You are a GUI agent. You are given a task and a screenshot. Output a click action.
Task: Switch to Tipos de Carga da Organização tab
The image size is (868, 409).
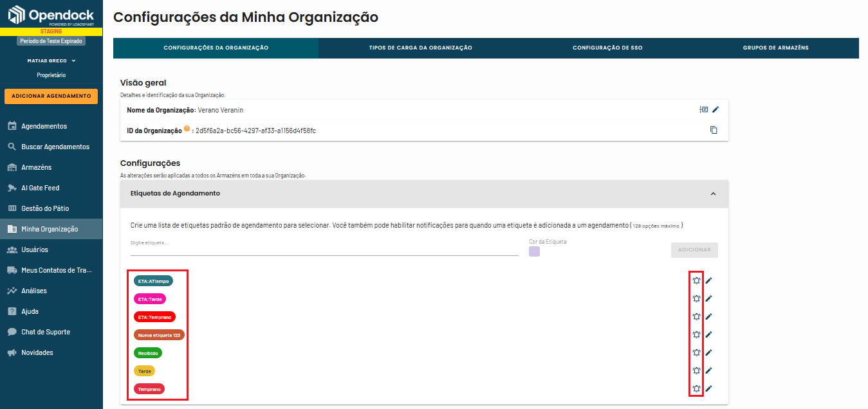(421, 48)
